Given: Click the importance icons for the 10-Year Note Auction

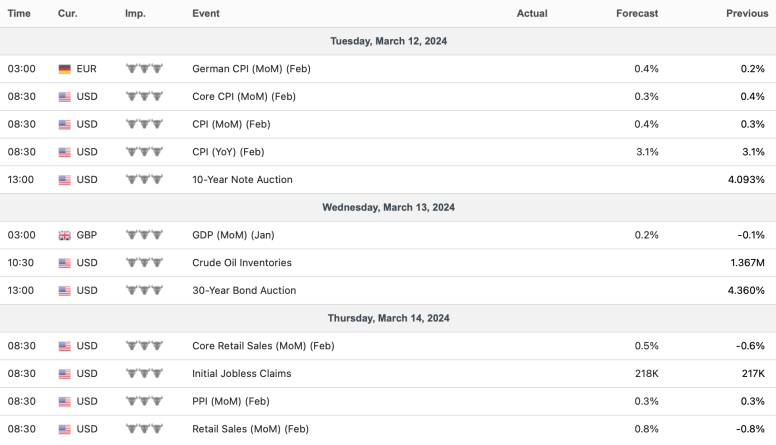Looking at the screenshot, I should tap(143, 180).
